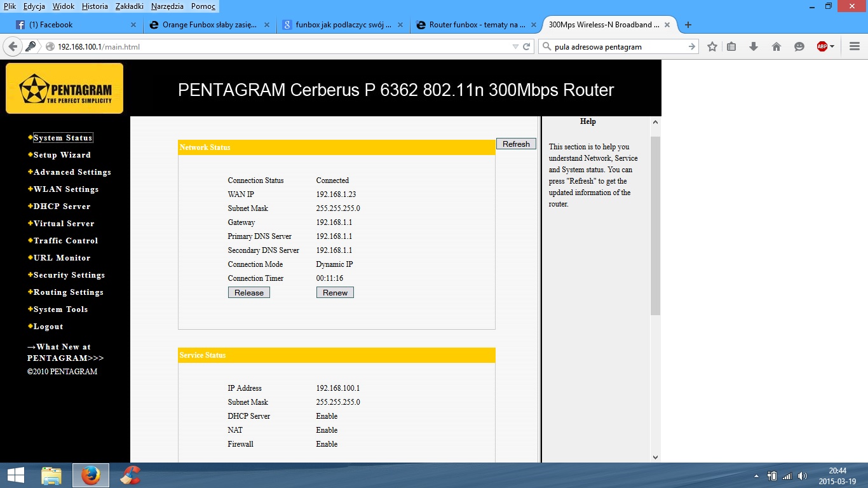Open the Pomoc menu

point(203,6)
